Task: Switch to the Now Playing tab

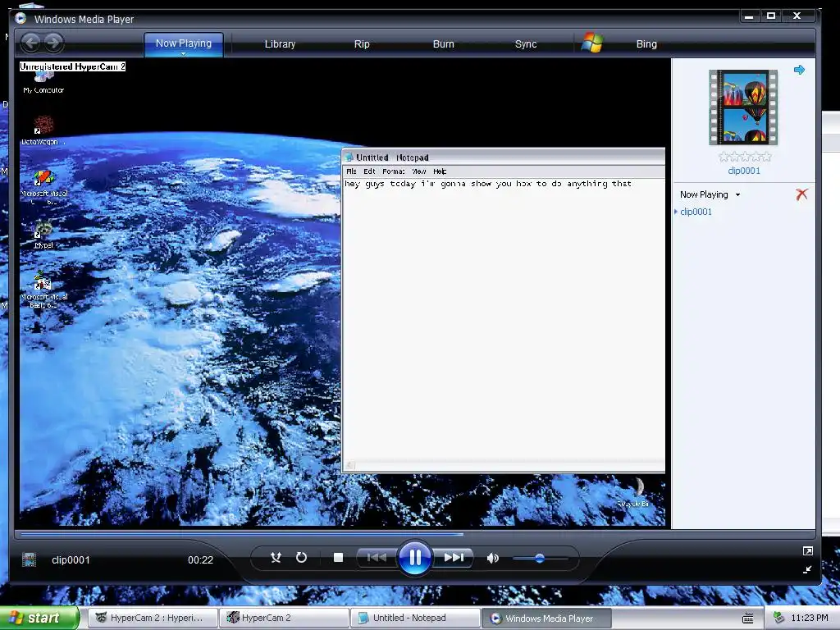Action: 183,43
